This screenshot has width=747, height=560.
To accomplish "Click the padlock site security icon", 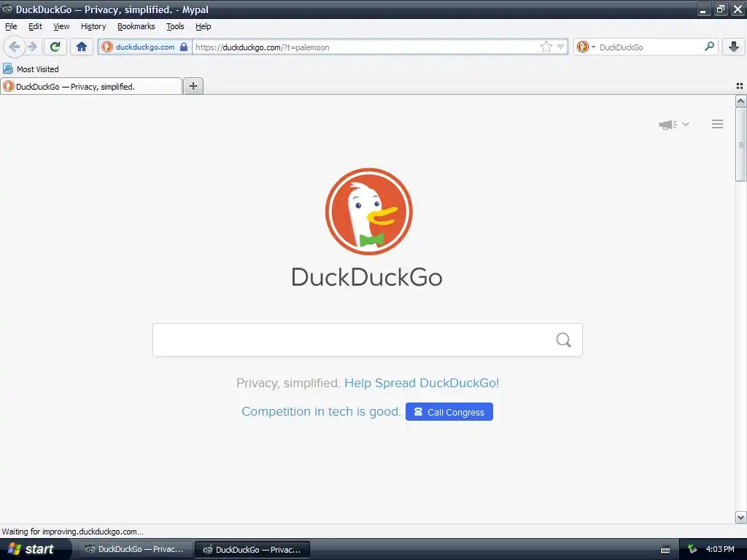I will (x=184, y=47).
